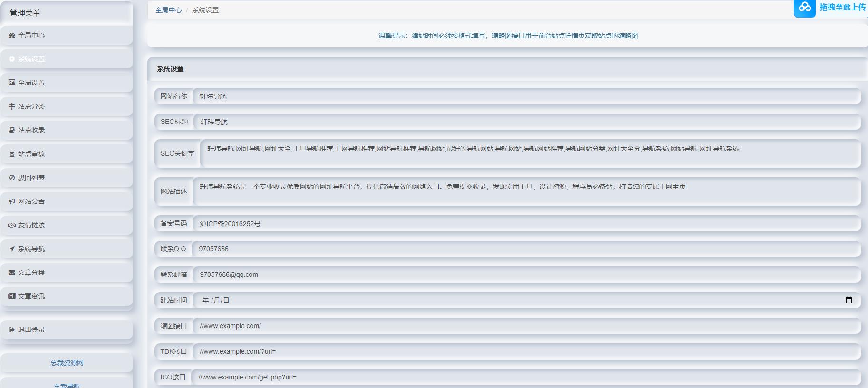Open 系统导航 menu item
The width and height of the screenshot is (868, 388).
67,249
